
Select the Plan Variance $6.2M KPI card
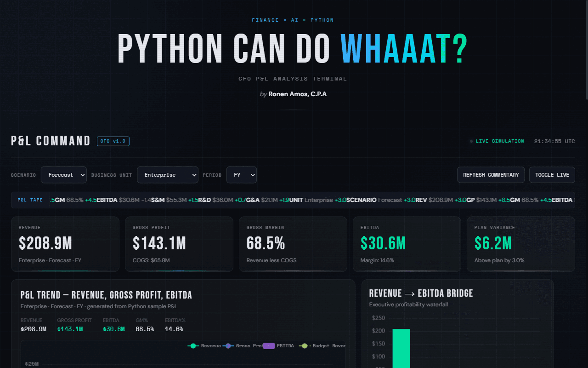click(521, 244)
